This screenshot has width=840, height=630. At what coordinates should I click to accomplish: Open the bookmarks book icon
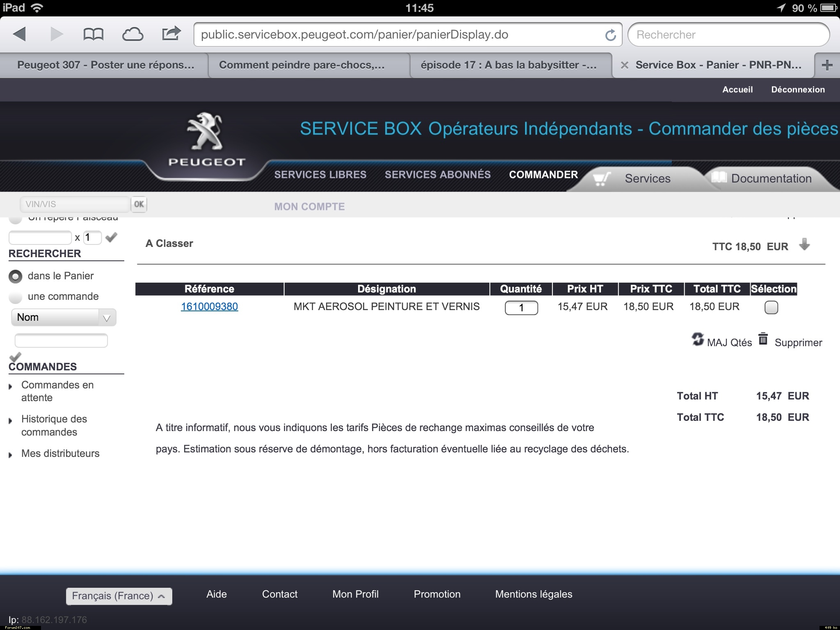click(93, 34)
